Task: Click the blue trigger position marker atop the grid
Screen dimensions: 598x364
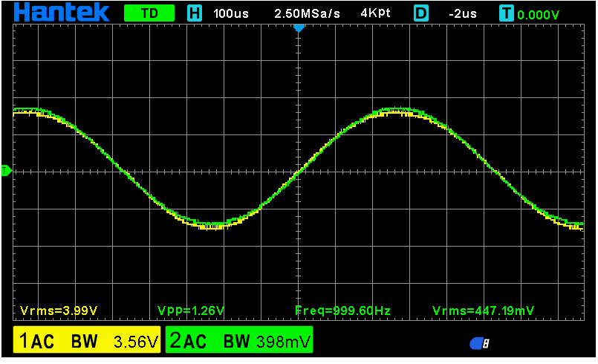Action: 299,28
